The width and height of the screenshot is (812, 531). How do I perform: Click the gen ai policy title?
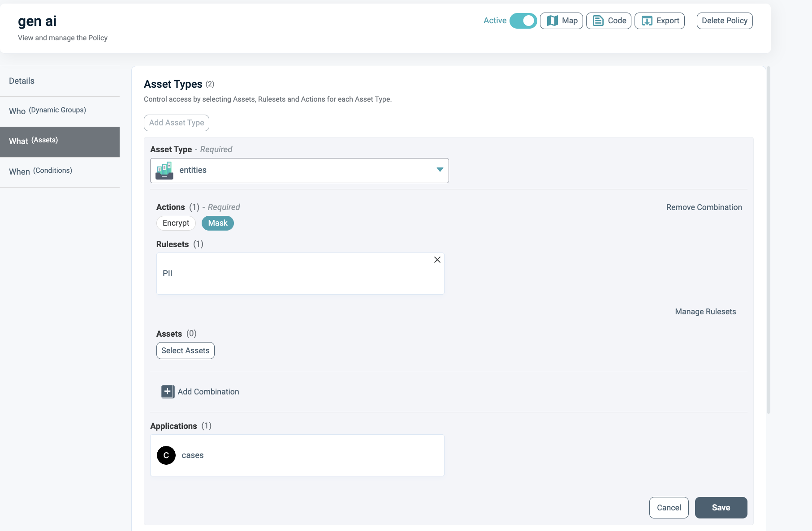[x=37, y=21]
